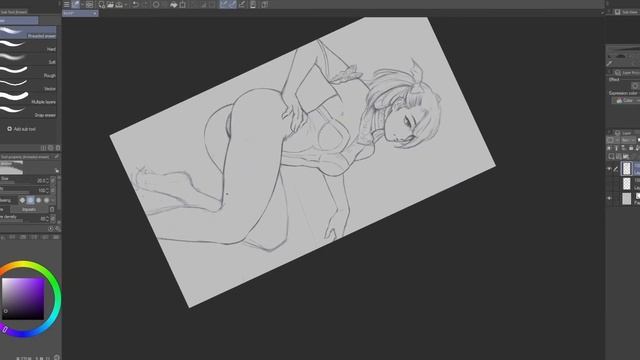This screenshot has height=360, width=640.
Task: Click the Fill bucket icon in command bar
Action: tap(174, 5)
